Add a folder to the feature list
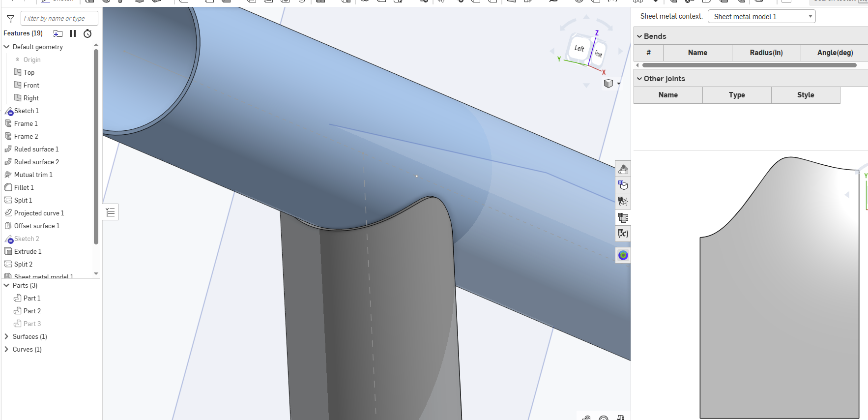Image resolution: width=868 pixels, height=420 pixels. click(x=58, y=33)
